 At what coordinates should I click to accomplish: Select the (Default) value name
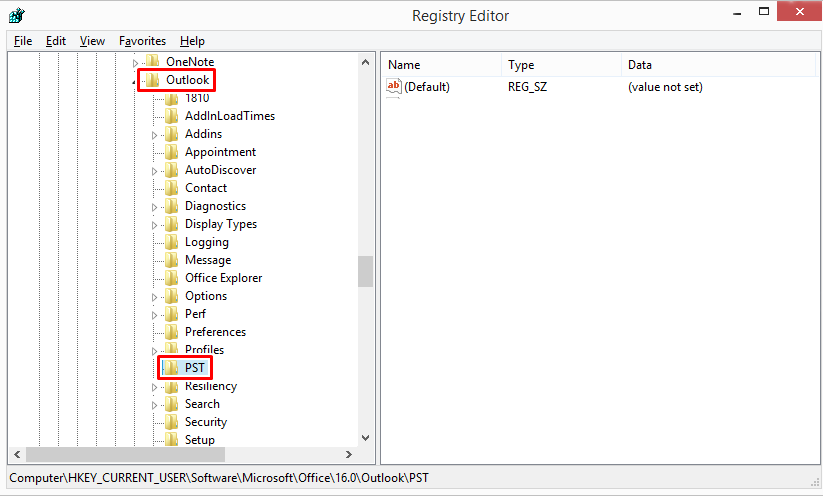point(427,87)
